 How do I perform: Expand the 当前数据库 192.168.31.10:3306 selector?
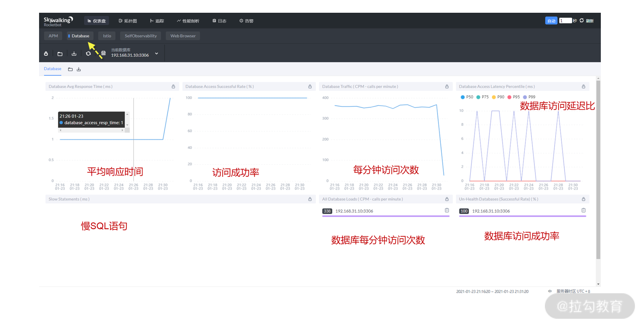coord(134,53)
